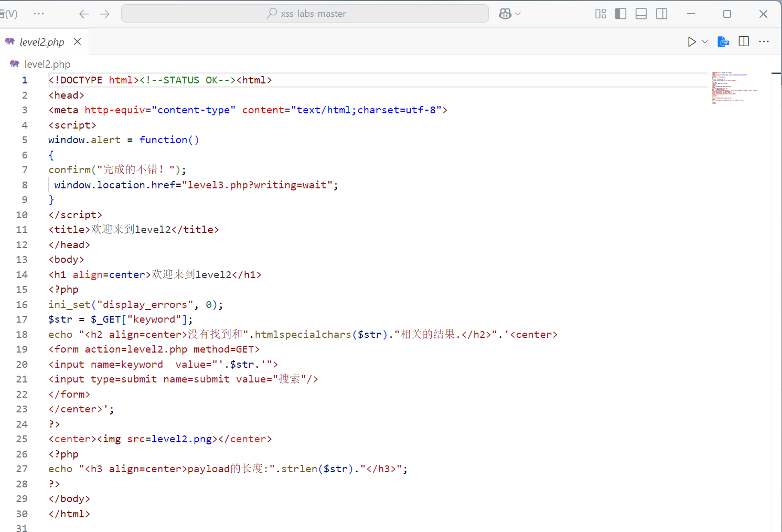Click 'strlen' on line 27
Image resolution: width=782 pixels, height=532 pixels.
coord(299,469)
